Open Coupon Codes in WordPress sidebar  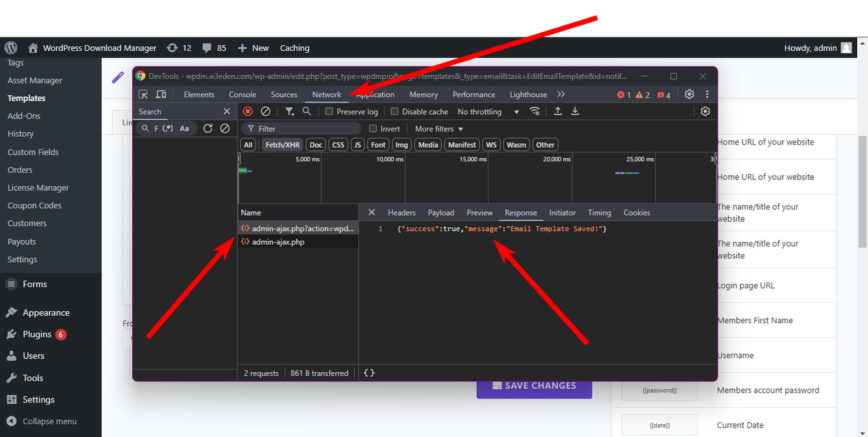tap(35, 205)
